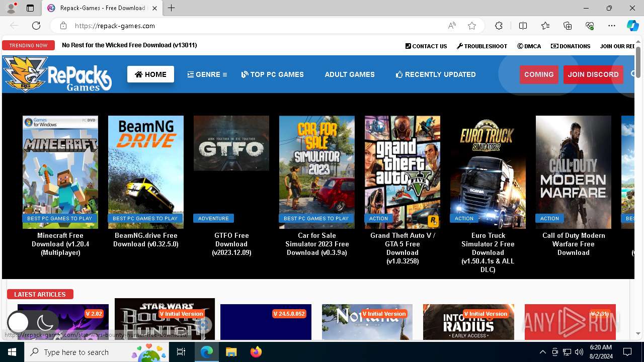
Task: Launch the Copilot icon in Edge
Action: click(632, 26)
